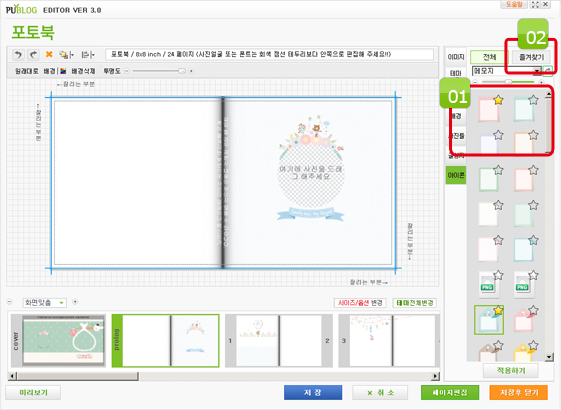Click the refresh icon beside 메모지 dropdown
Viewport: 561px width, 410px height.
[548, 71]
